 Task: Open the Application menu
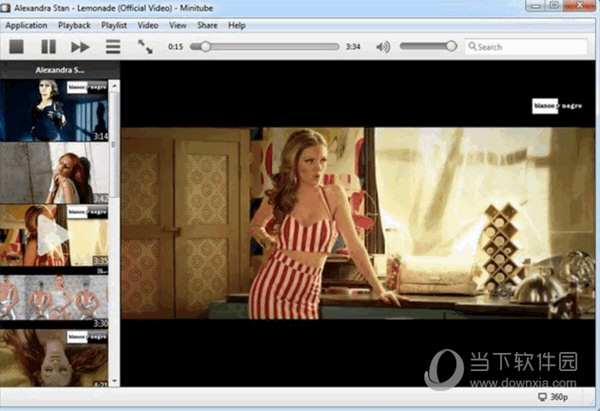coord(26,26)
